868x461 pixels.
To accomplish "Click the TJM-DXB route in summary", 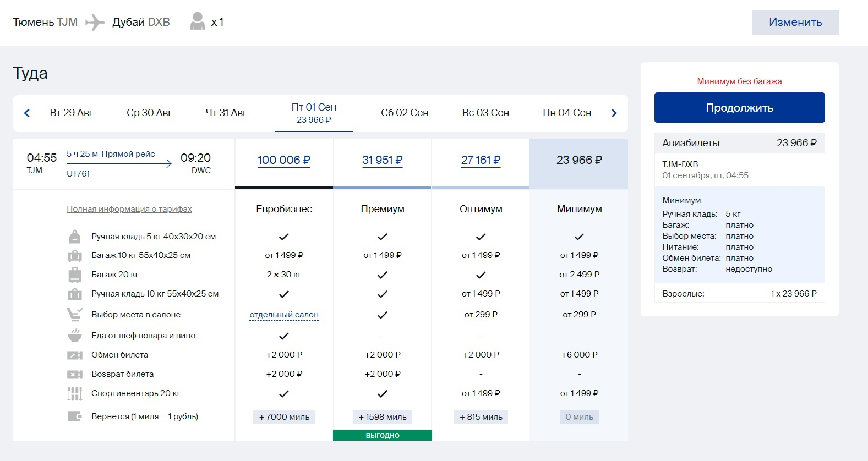I will pyautogui.click(x=680, y=164).
